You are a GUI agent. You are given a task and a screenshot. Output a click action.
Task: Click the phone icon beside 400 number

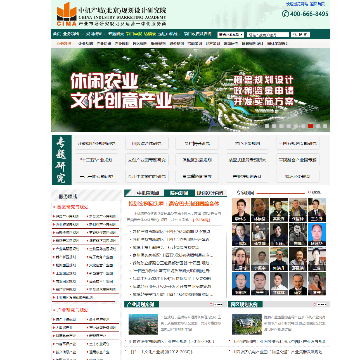click(285, 14)
